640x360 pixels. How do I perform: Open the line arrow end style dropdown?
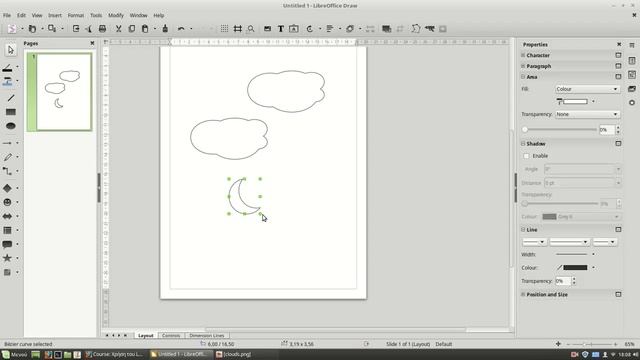pos(604,242)
